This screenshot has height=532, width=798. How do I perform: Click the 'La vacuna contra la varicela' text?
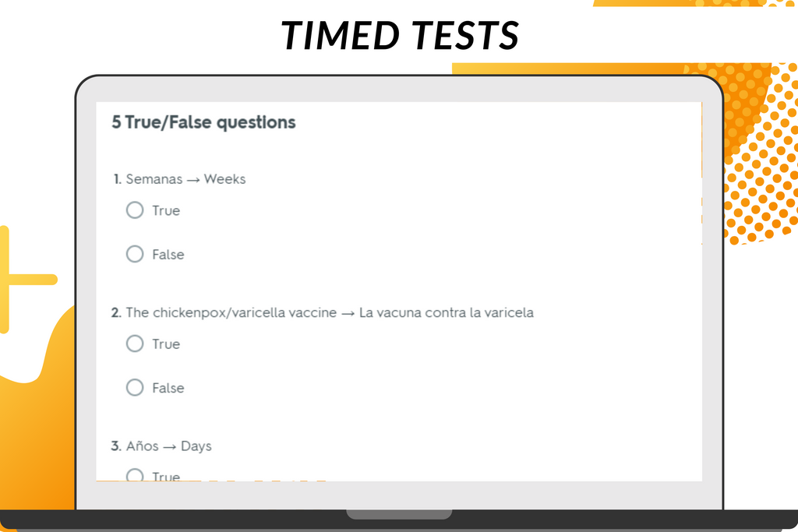tap(447, 312)
